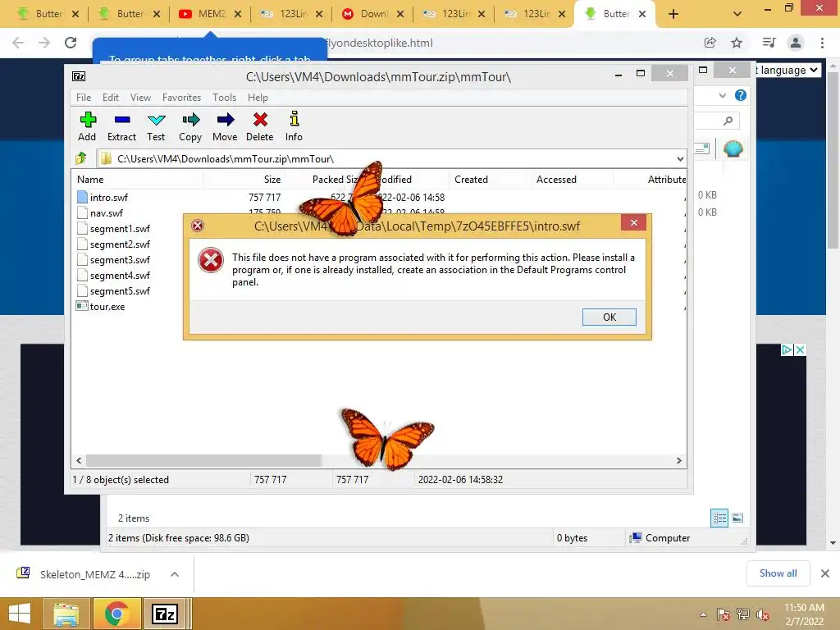Open 7-Zip from the taskbar
This screenshot has width=840, height=630.
tap(165, 614)
